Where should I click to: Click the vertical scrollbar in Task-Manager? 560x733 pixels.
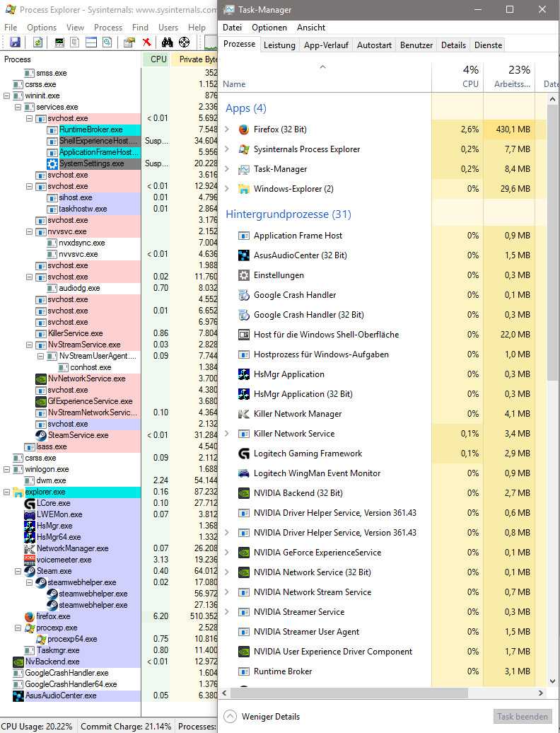(x=552, y=243)
